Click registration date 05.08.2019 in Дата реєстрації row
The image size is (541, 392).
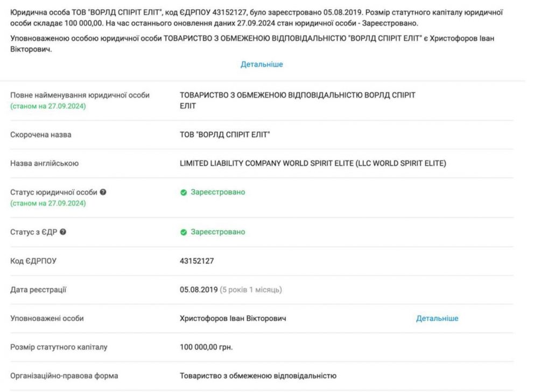click(x=198, y=290)
